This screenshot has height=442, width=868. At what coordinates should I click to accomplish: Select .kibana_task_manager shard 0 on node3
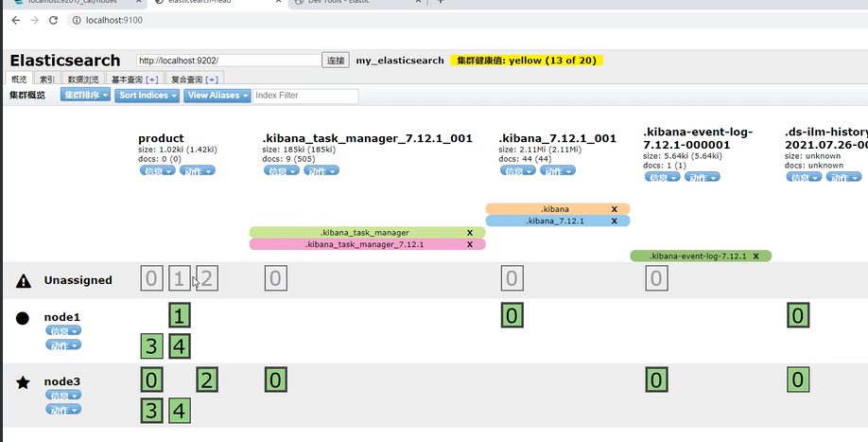[276, 380]
